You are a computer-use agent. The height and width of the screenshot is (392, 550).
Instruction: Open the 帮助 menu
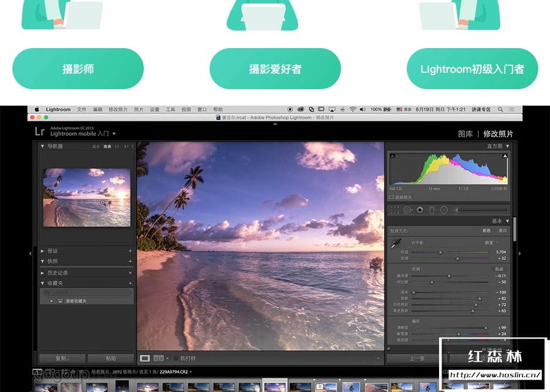click(218, 109)
